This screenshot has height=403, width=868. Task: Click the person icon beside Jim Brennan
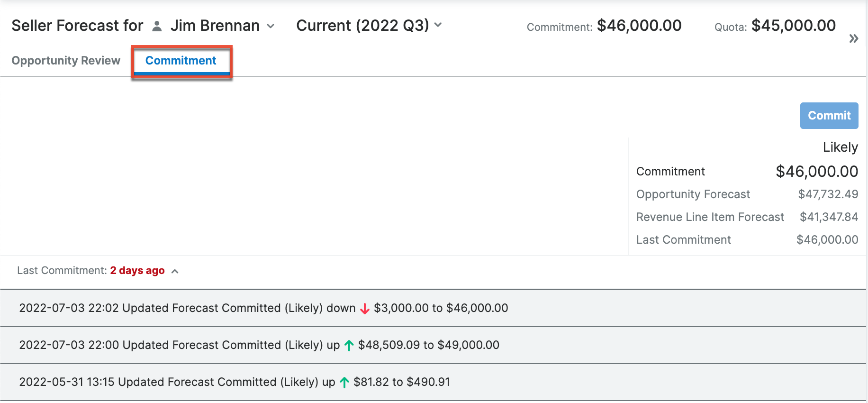point(156,26)
